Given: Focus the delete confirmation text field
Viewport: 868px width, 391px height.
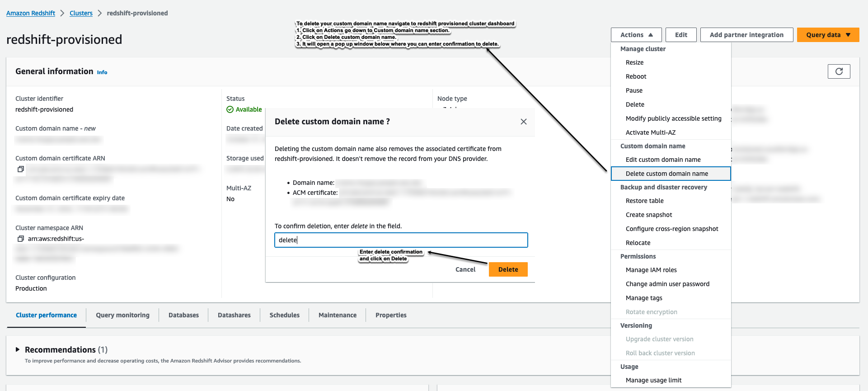Looking at the screenshot, I should tap(401, 240).
